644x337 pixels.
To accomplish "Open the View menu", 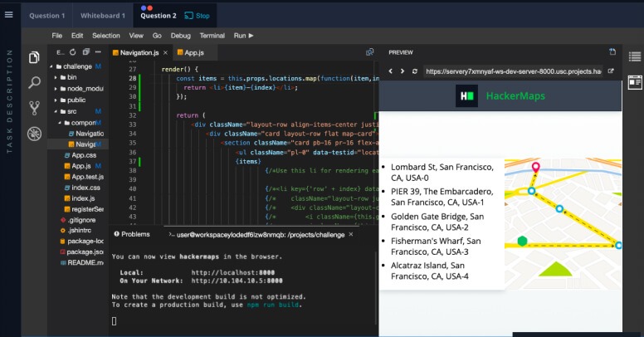I will coord(136,36).
